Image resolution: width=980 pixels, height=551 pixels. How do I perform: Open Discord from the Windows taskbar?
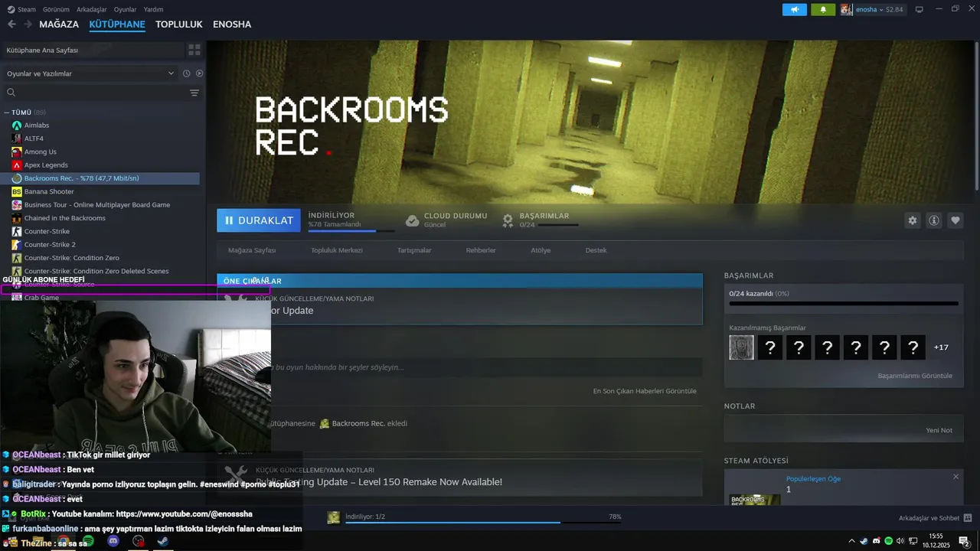click(x=113, y=541)
